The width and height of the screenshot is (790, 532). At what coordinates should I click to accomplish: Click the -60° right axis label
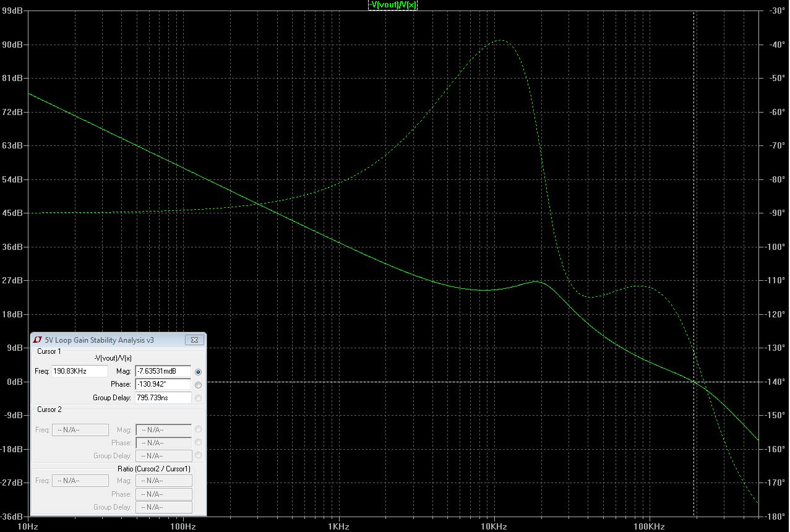[x=778, y=112]
